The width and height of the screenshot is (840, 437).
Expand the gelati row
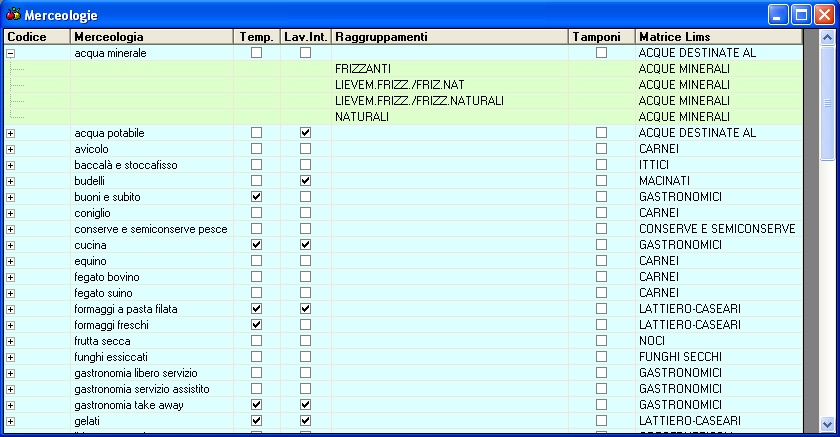pyautogui.click(x=11, y=421)
